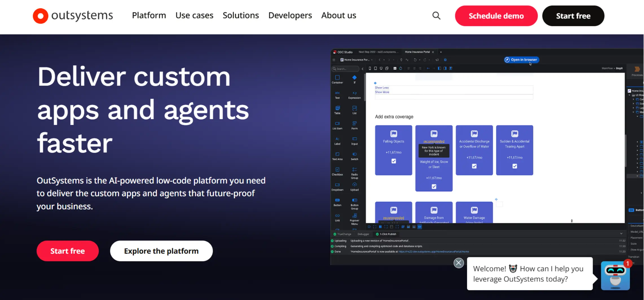
Task: Select the Form widget icon
Action: tap(354, 123)
